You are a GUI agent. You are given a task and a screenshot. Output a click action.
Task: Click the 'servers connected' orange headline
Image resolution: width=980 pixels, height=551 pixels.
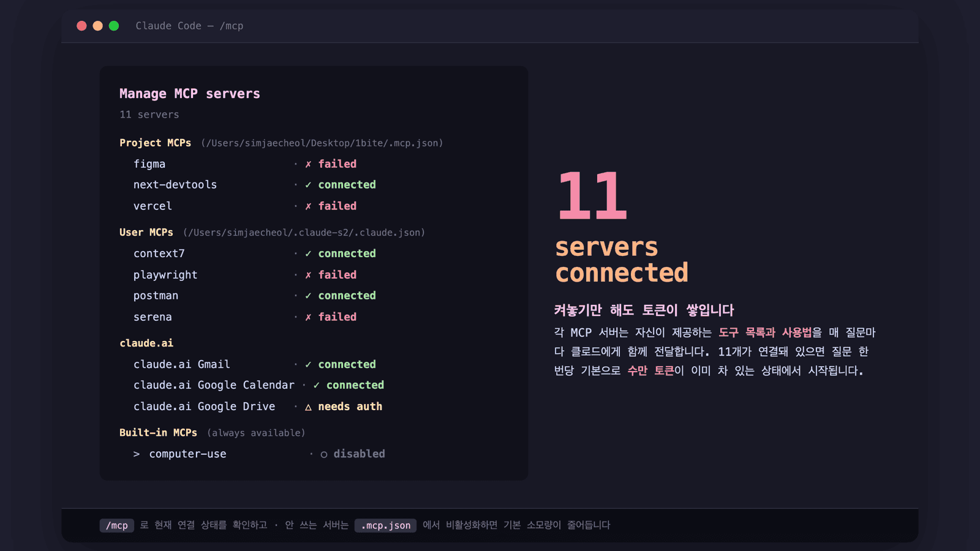point(622,260)
